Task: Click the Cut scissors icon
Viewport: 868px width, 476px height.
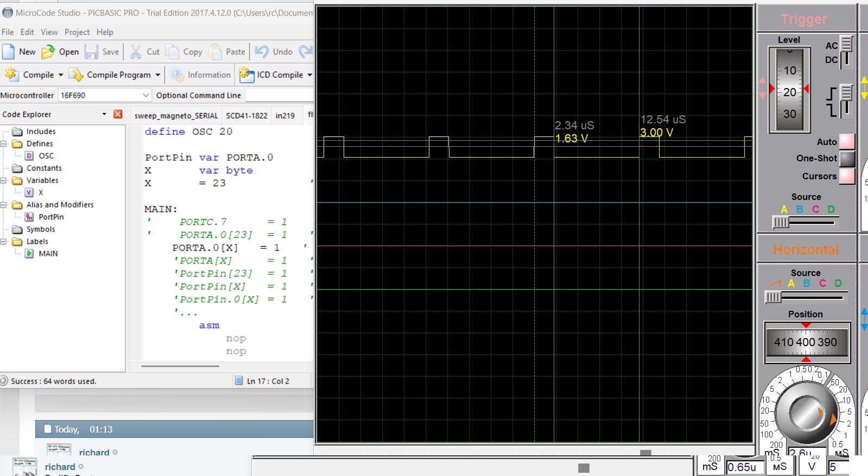Action: [136, 52]
